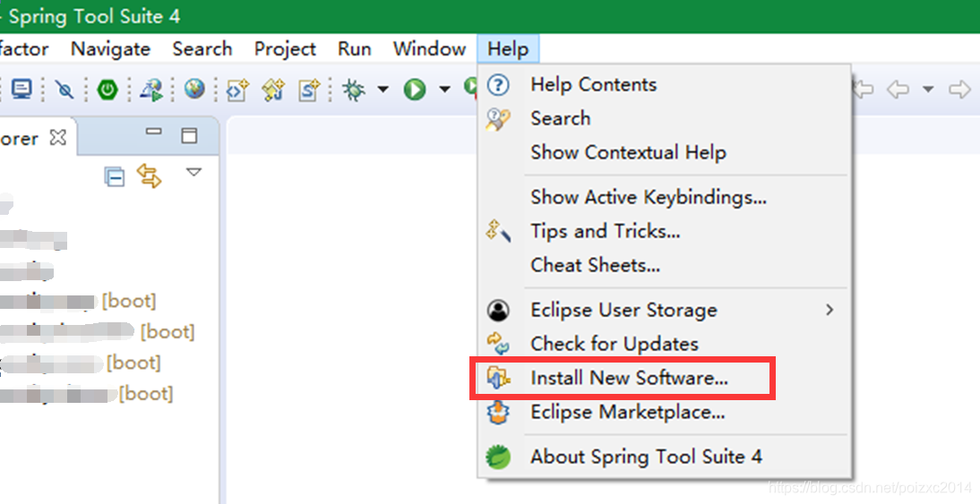Collapse all items in Explorer
The width and height of the screenshot is (980, 504).
tap(115, 176)
